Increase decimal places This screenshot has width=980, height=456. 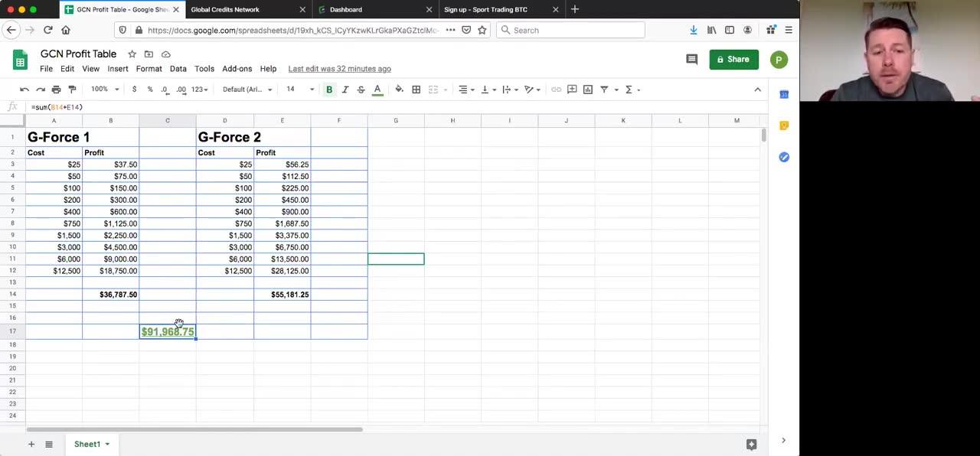tap(181, 90)
